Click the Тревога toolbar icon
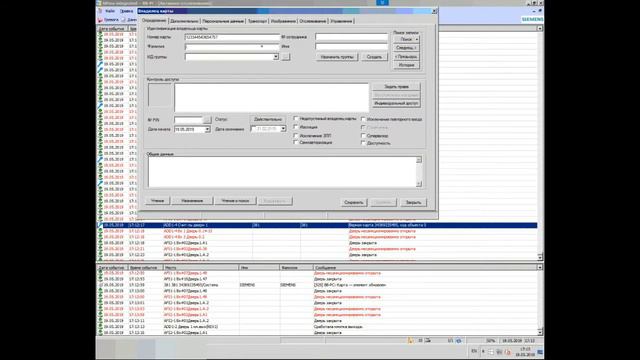The image size is (640, 360). tap(108, 20)
